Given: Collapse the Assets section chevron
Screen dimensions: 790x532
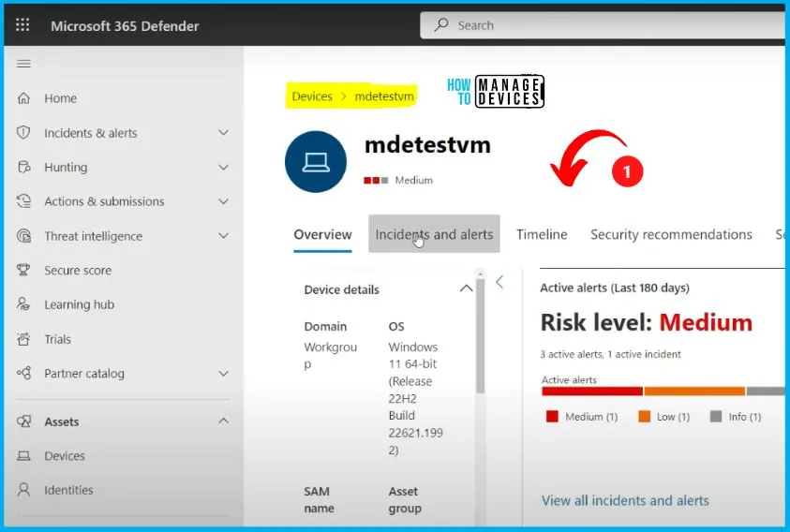Looking at the screenshot, I should (223, 421).
